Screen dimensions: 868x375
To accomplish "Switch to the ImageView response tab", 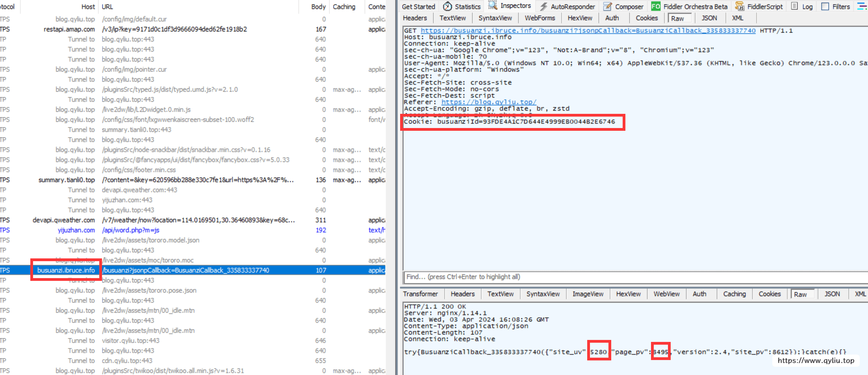I will (588, 294).
